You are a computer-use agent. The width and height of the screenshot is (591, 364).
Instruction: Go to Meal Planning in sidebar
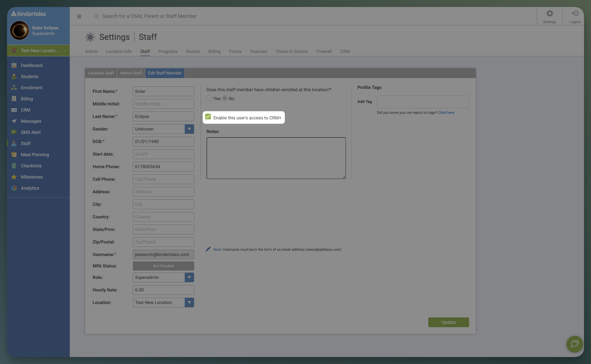tap(35, 155)
